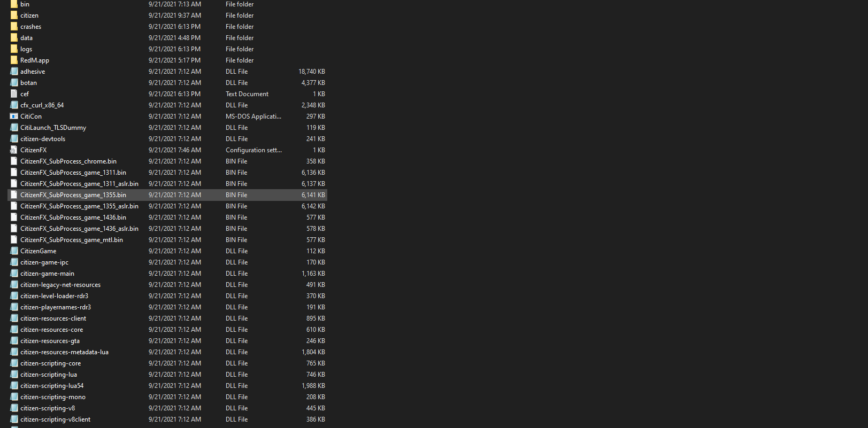Click file name CitizenFX_SubProcess_game_1436_aslr.bin
This screenshot has height=428, width=868.
coord(79,228)
